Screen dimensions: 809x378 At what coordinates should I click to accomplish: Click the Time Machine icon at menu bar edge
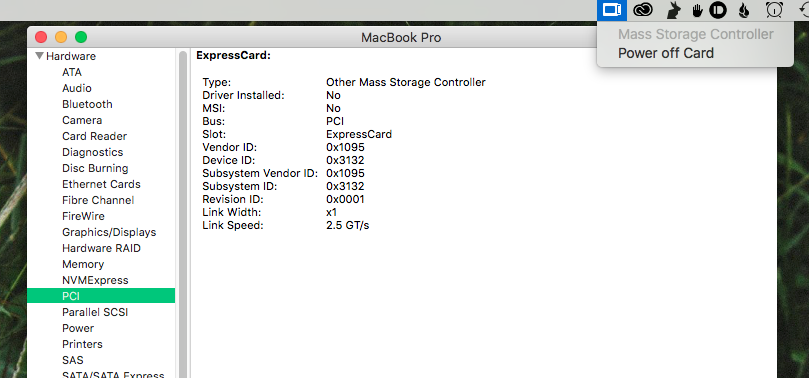804,10
